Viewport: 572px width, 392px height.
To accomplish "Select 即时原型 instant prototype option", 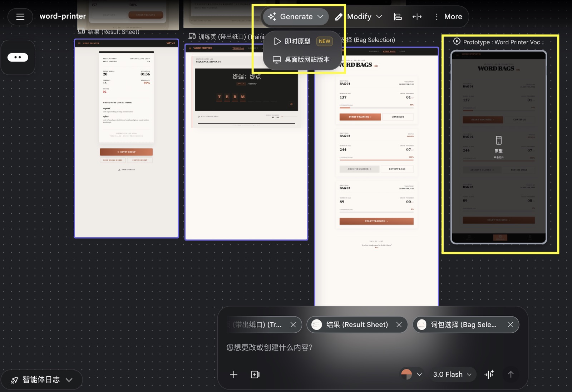I will coord(303,41).
